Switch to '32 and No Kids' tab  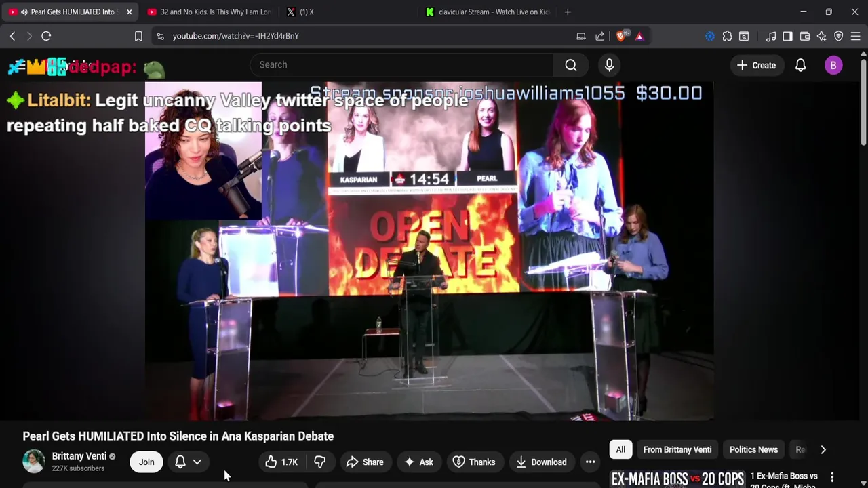point(208,12)
